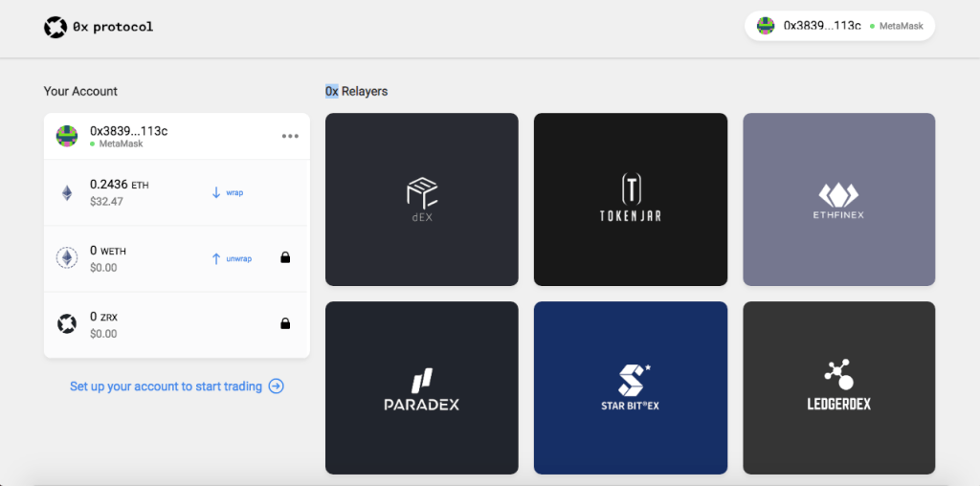Click the 0x Relayers heading
Image resolution: width=980 pixels, height=486 pixels.
point(356,91)
